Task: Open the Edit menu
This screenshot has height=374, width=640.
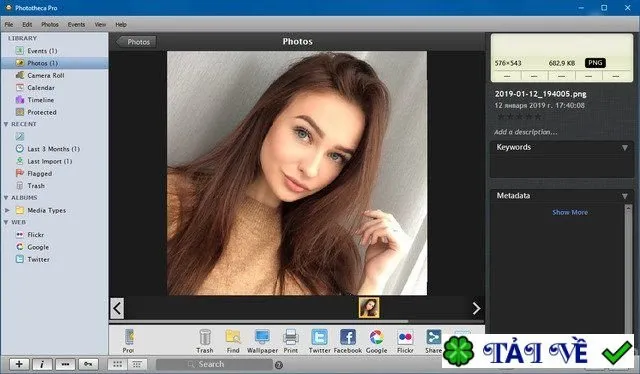Action: click(27, 24)
